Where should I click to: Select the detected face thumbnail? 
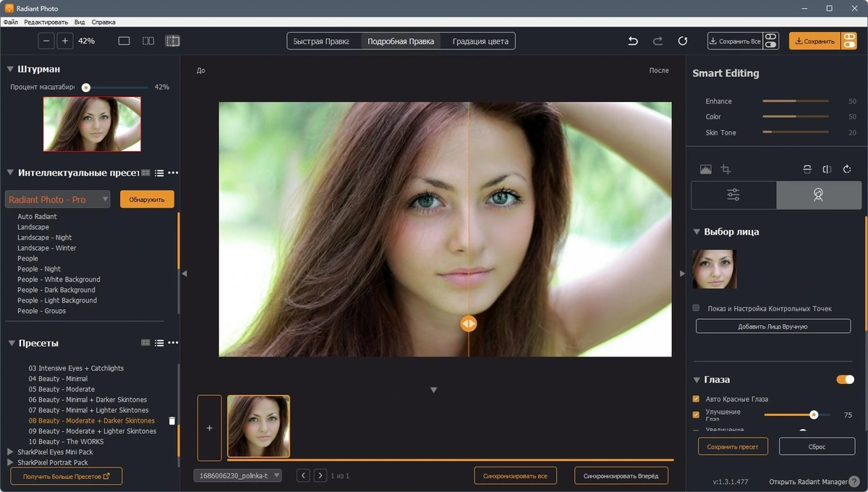pyautogui.click(x=715, y=269)
